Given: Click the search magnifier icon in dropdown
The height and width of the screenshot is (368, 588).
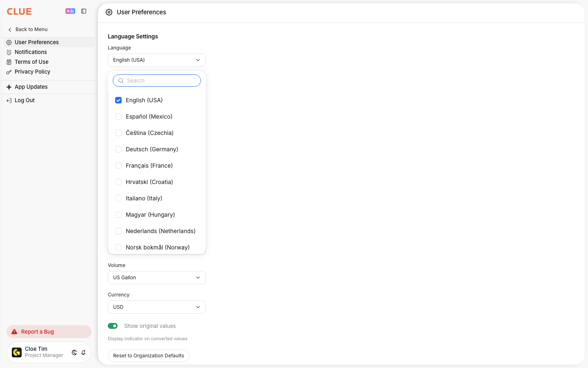Looking at the screenshot, I should 121,81.
